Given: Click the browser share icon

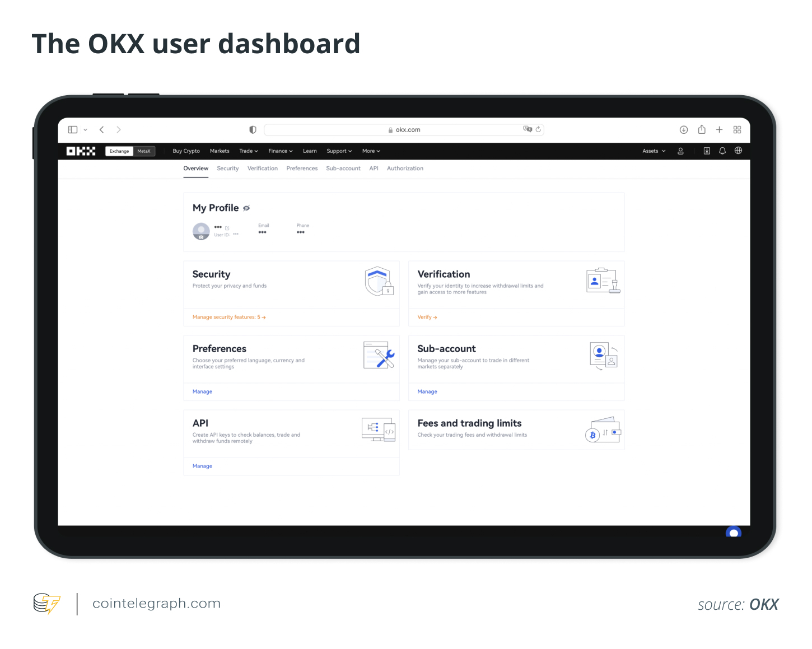Looking at the screenshot, I should tap(702, 129).
